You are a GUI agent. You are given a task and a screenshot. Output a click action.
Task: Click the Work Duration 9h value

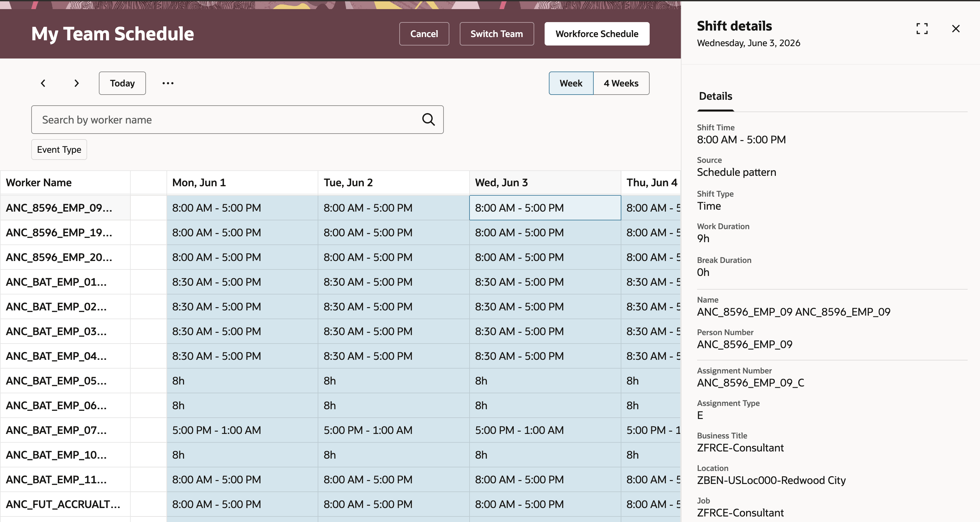(x=703, y=238)
